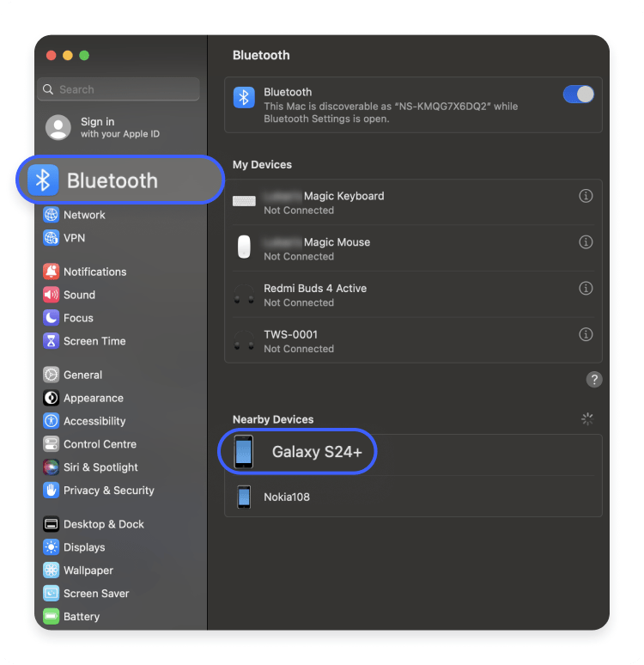Click the TWS-0001 headphones thumbnail
Screen dimensions: 644x665
[x=244, y=340]
